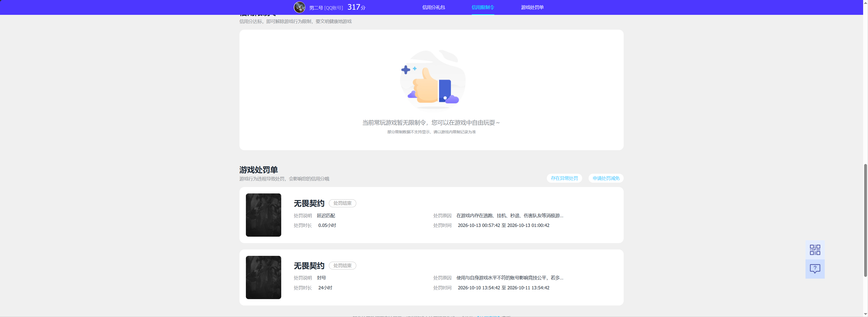
Task: Click scrollbar down arrow
Action: coord(865,314)
